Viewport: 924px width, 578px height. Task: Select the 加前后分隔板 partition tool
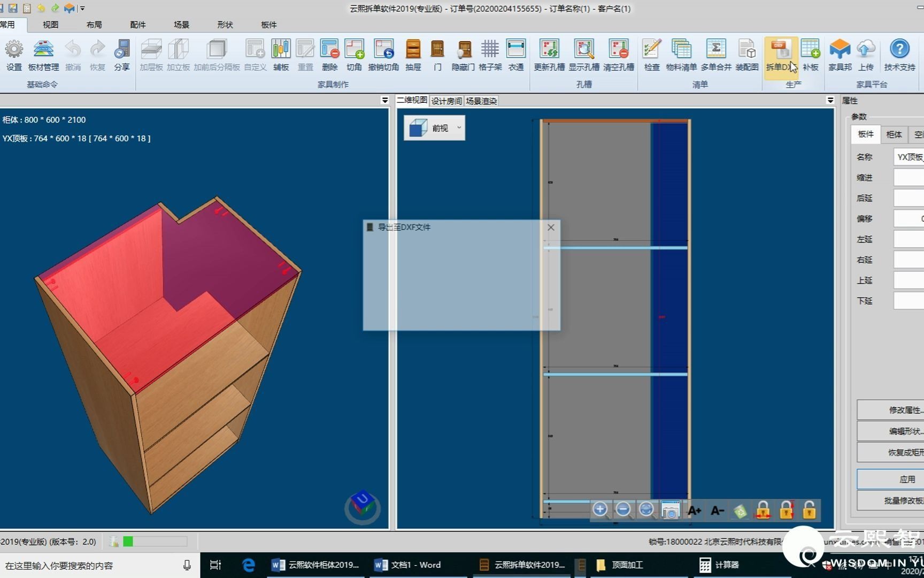(217, 55)
